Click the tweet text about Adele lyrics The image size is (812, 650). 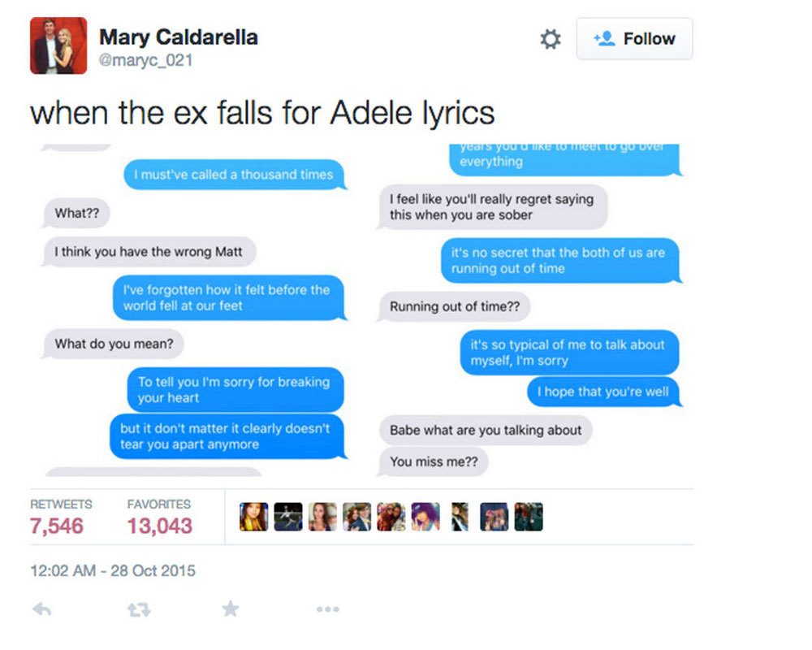pos(262,113)
